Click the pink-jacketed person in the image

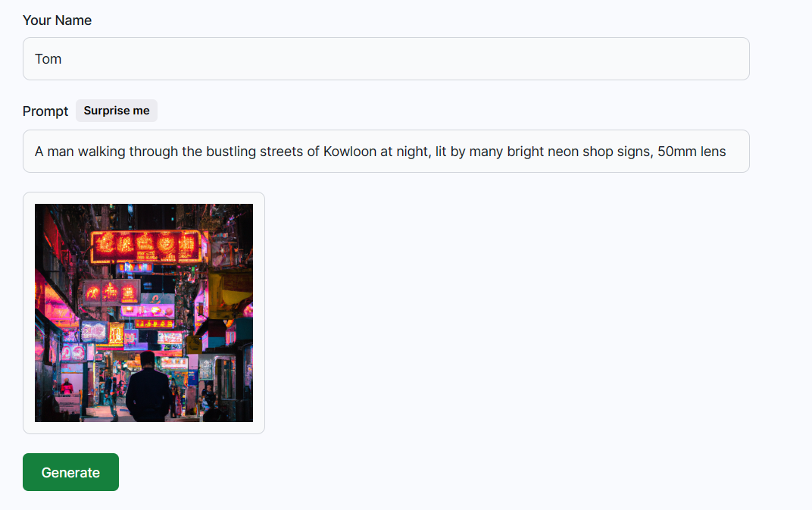pos(67,386)
